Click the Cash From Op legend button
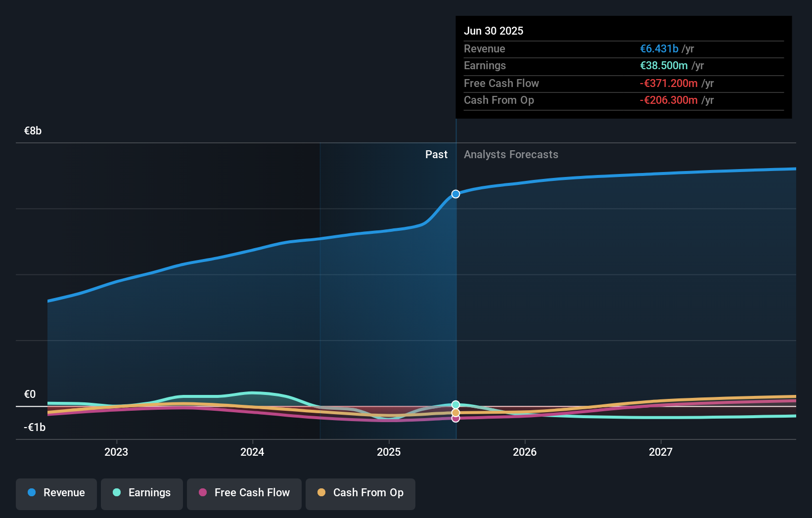Image resolution: width=812 pixels, height=518 pixels. 360,493
